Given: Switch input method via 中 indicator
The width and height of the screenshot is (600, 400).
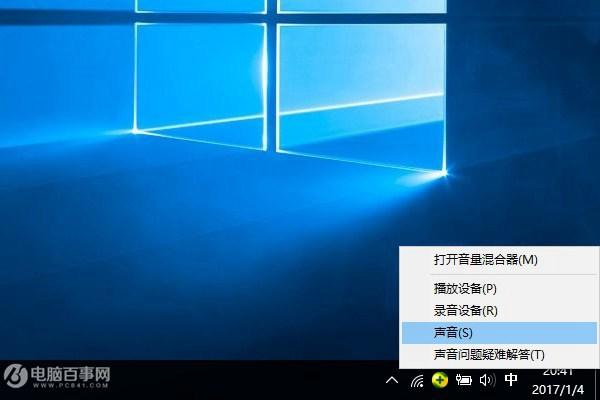Looking at the screenshot, I should (x=511, y=380).
